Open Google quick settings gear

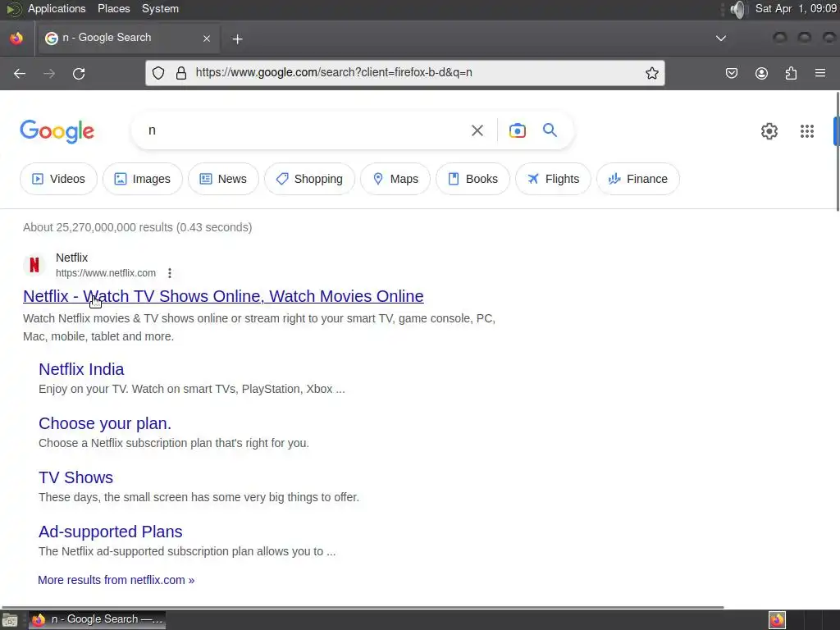769,131
